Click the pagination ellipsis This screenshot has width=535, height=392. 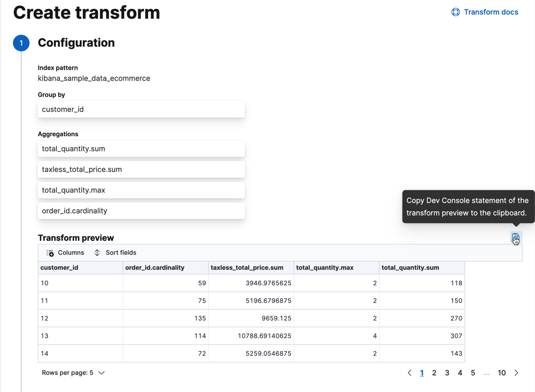[486, 372]
